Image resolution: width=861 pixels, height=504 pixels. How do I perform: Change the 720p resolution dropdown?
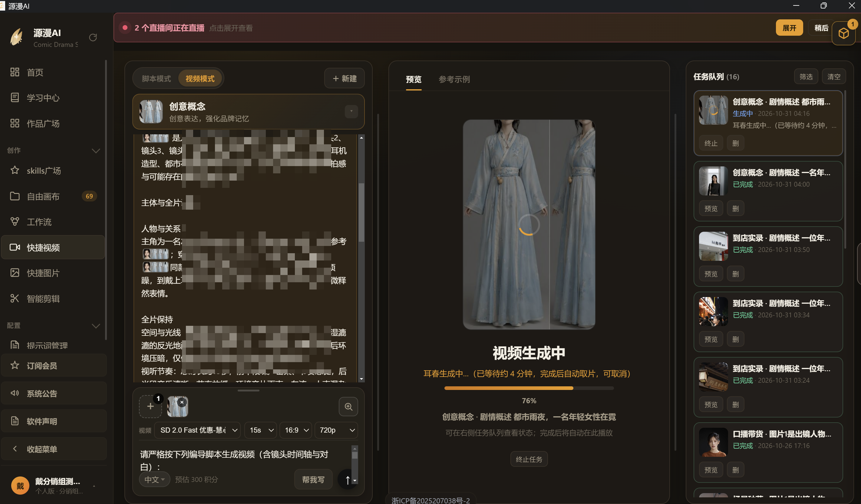[x=336, y=430]
